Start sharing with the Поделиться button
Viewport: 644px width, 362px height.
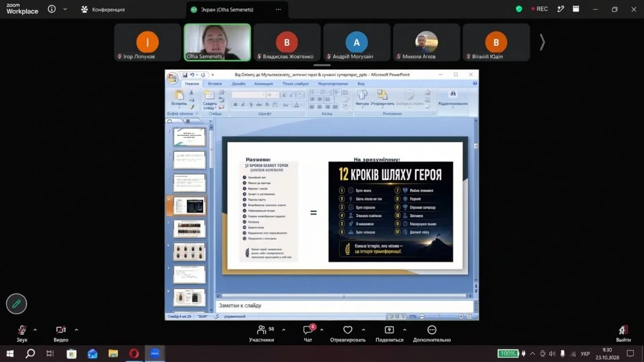click(389, 333)
